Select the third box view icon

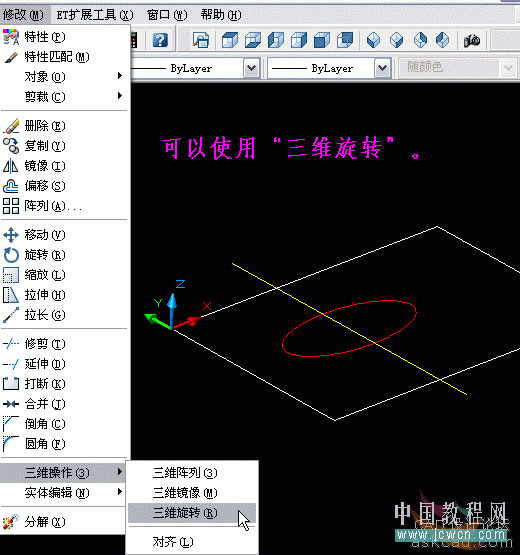[276, 40]
